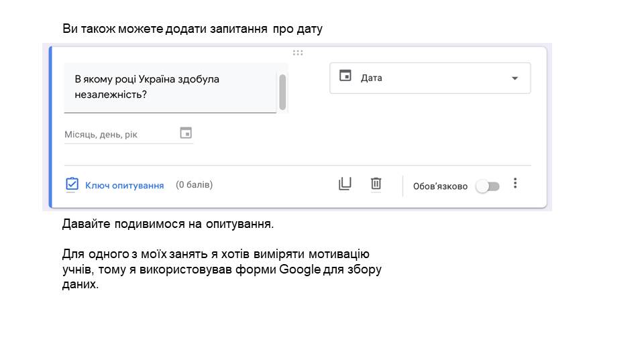Click the (0 балів) points label
Viewport: 644px width, 362px height.
[x=194, y=184]
